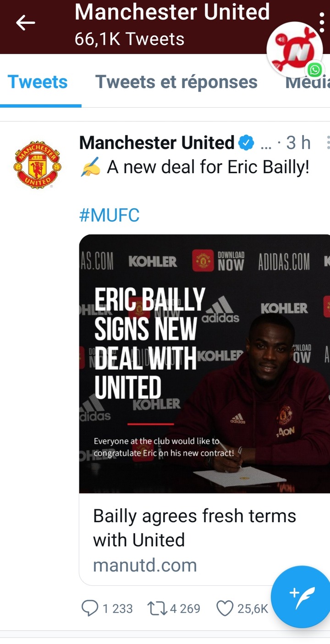The width and height of the screenshot is (330, 644).
Task: Open Bailly agrees fresh terms headline
Action: coord(195,528)
